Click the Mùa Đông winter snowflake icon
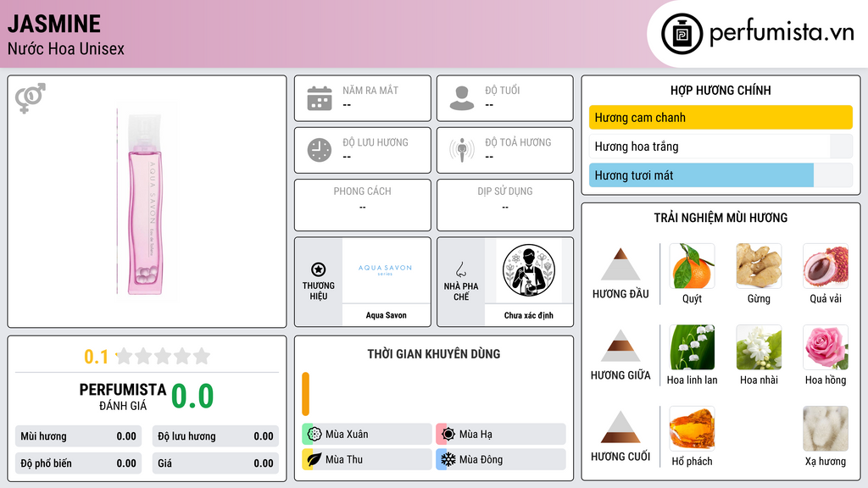This screenshot has height=488, width=868. point(448,459)
